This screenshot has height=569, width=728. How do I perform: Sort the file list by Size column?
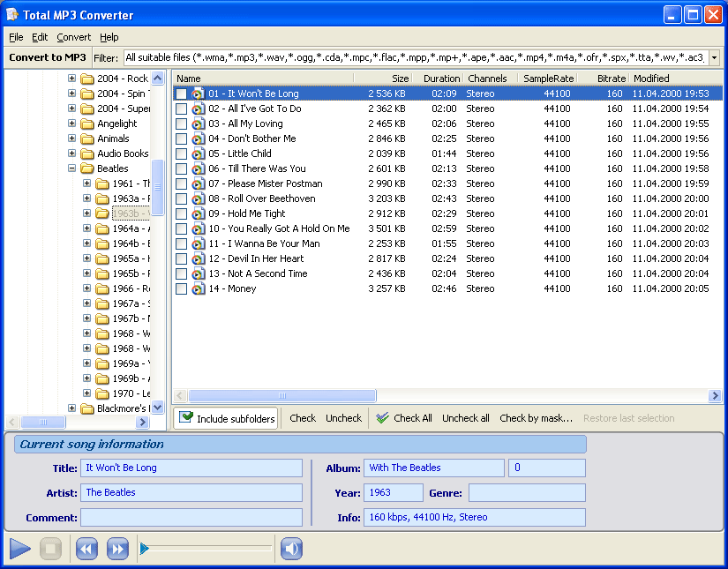tap(383, 79)
